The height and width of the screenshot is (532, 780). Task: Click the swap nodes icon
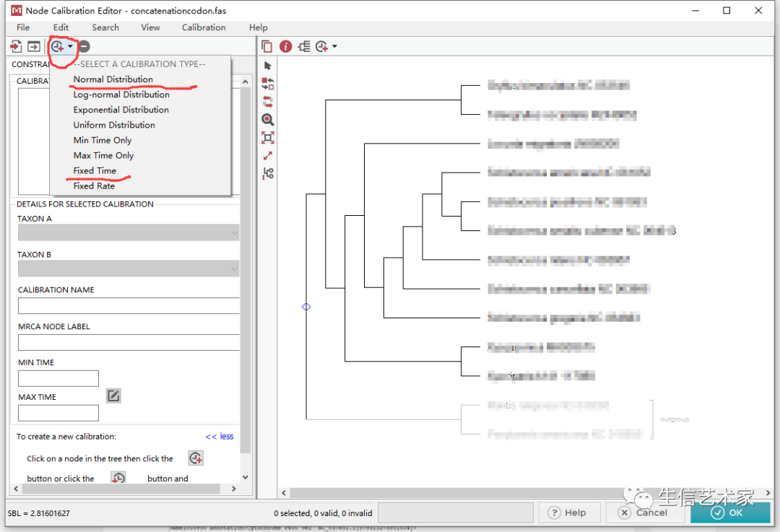[x=267, y=84]
